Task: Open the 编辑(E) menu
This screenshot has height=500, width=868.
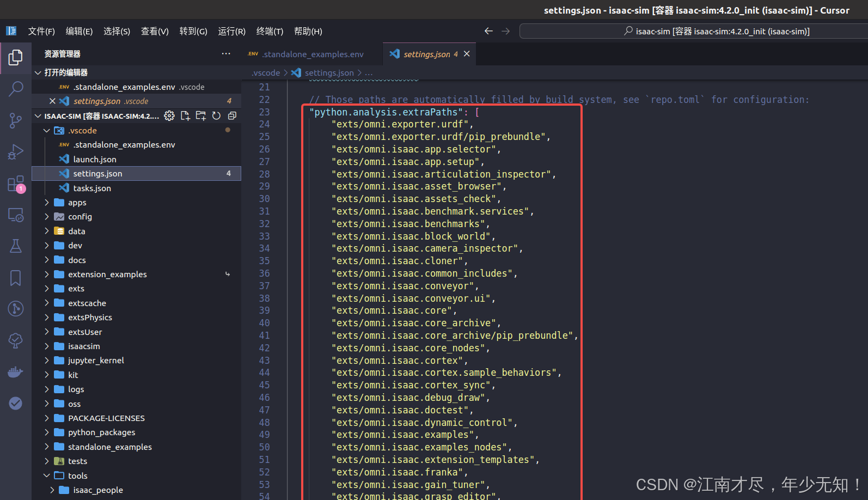Action: tap(79, 31)
